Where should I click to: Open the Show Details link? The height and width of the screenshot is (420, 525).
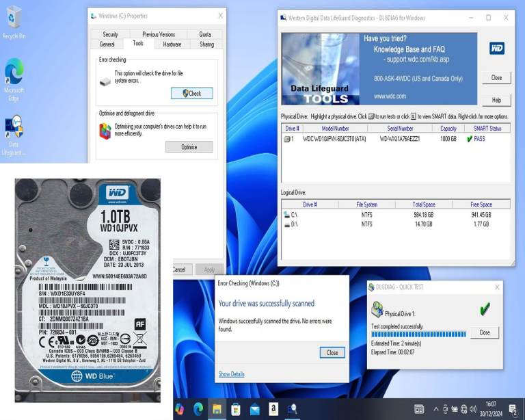pos(231,374)
